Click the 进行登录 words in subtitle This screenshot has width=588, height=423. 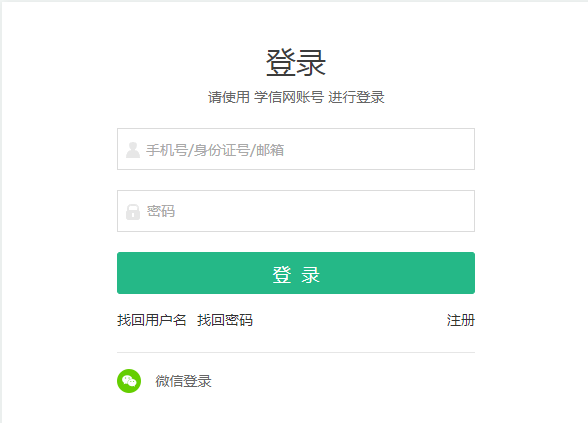tap(356, 97)
